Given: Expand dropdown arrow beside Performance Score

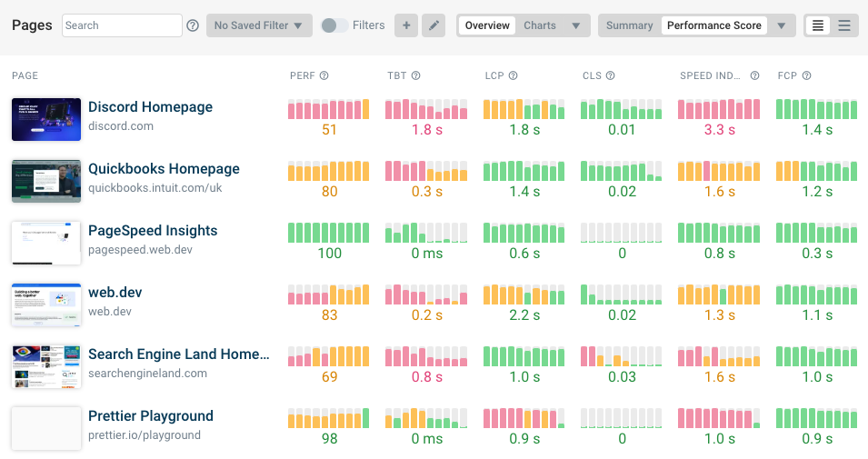Looking at the screenshot, I should tap(781, 25).
